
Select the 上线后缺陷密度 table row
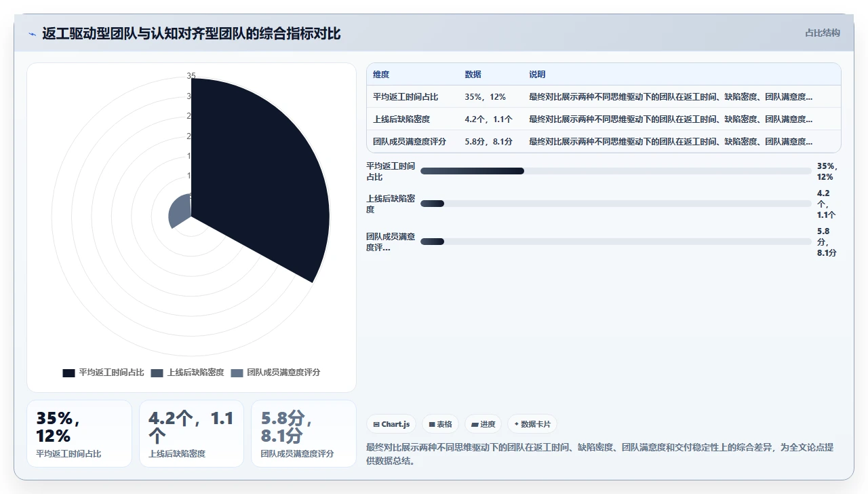(x=604, y=119)
